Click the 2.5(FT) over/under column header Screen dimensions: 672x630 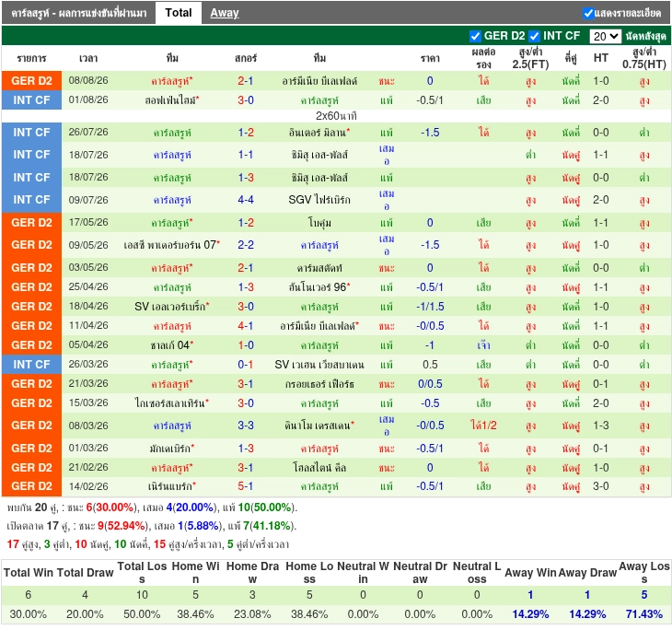pyautogui.click(x=530, y=58)
